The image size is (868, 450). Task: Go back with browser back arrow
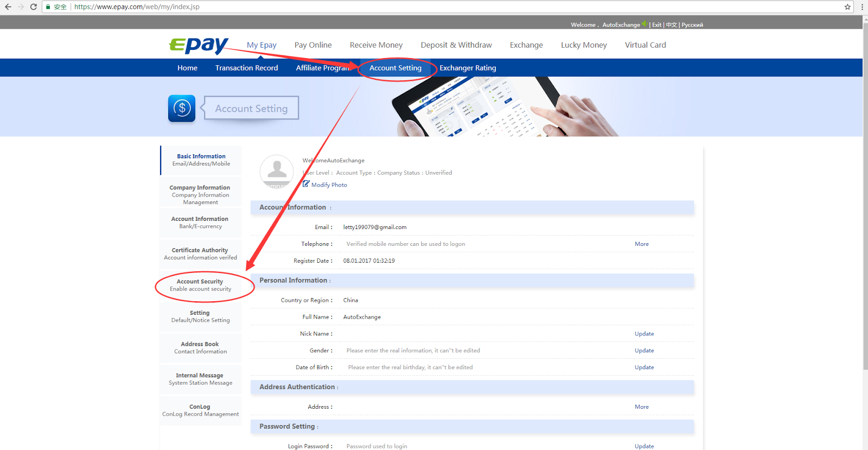coord(8,7)
